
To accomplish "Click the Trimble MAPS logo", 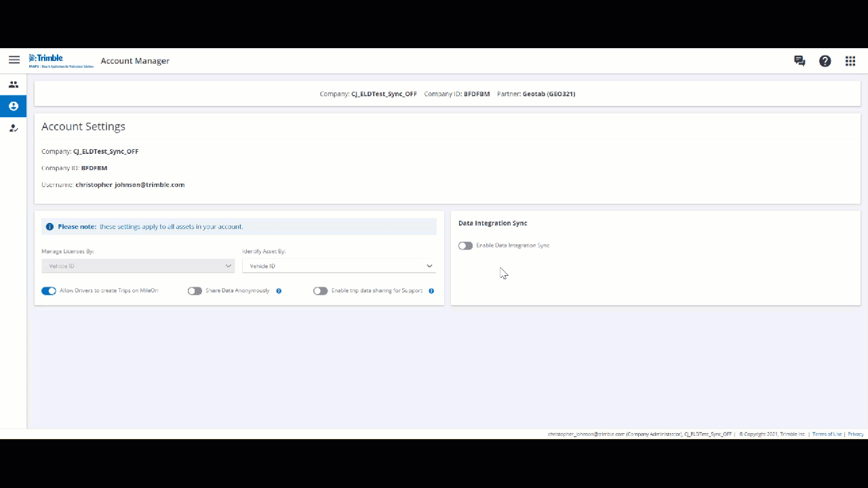I will (x=61, y=61).
